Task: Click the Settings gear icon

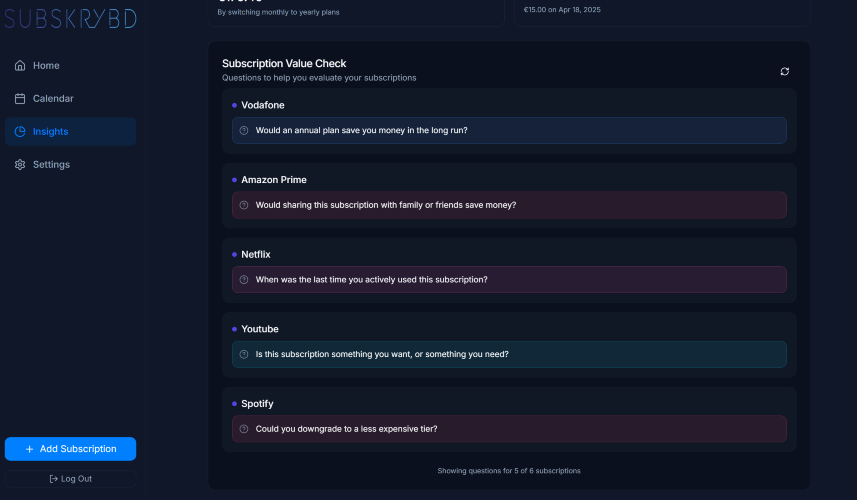Action: (x=20, y=164)
